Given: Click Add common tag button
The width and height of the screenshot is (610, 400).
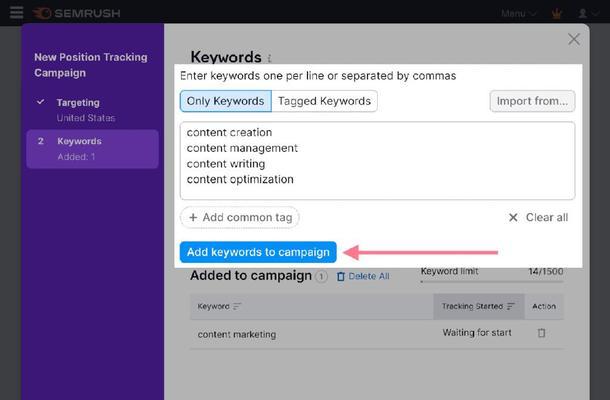Looking at the screenshot, I should (240, 217).
